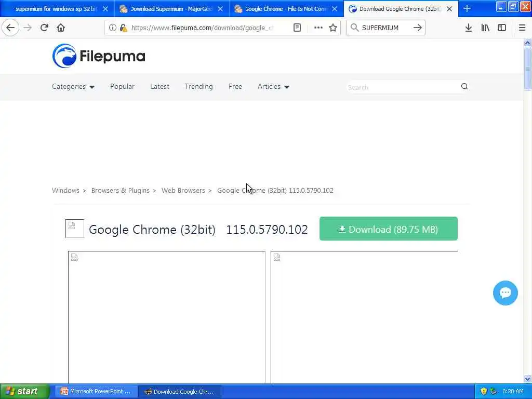The height and width of the screenshot is (399, 532).
Task: Click the security shield tray icon
Action: tap(484, 392)
